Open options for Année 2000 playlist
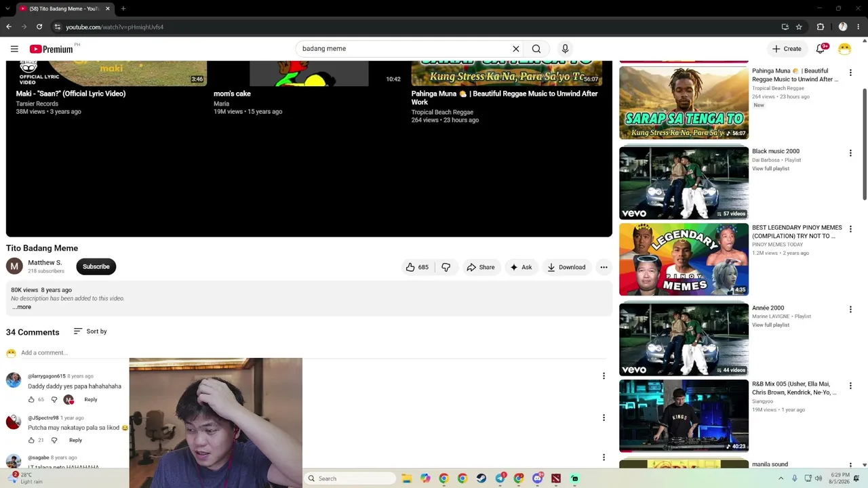868x488 pixels. pos(850,309)
